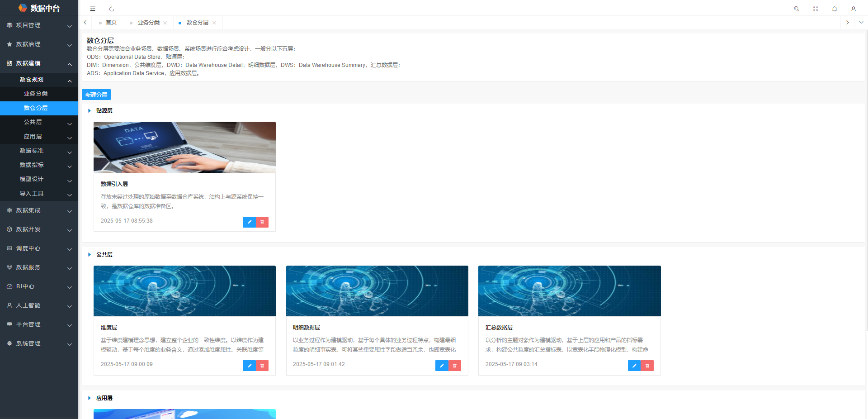868x419 pixels.
Task: Edit the 汇总数据层 card
Action: click(634, 366)
